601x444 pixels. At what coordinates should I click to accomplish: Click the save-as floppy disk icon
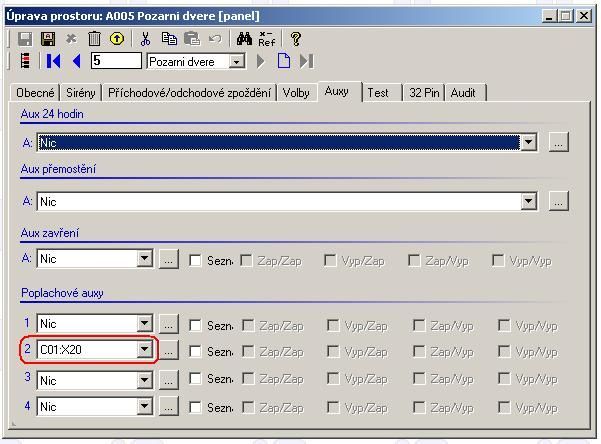[x=47, y=39]
